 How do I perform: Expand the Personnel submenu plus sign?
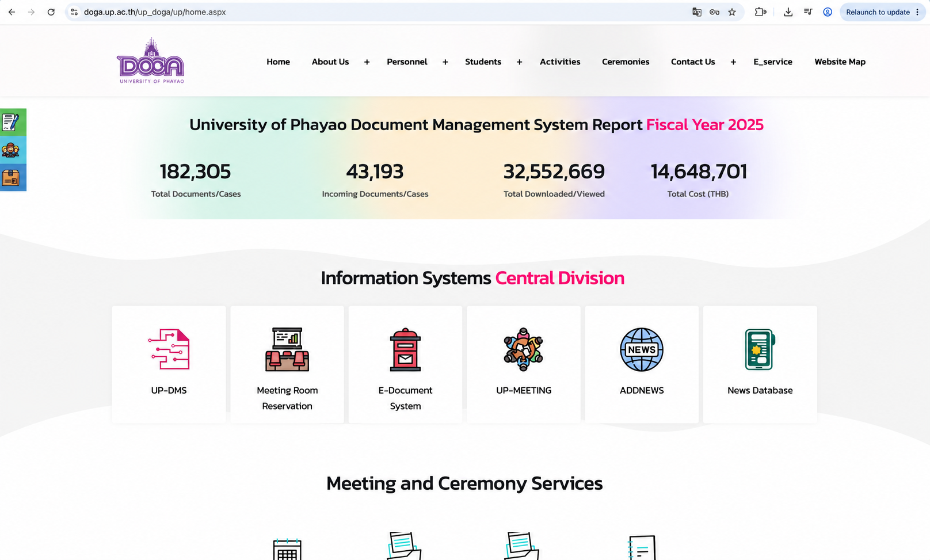coord(445,62)
